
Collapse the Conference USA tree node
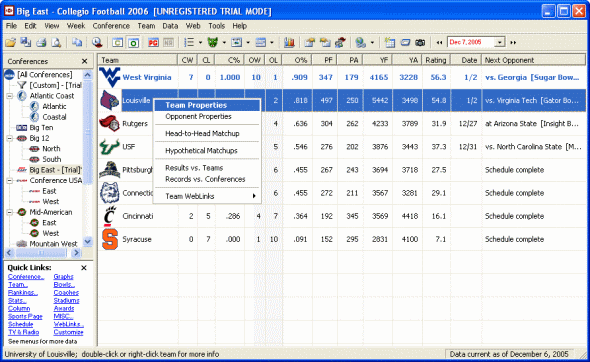click(10, 181)
